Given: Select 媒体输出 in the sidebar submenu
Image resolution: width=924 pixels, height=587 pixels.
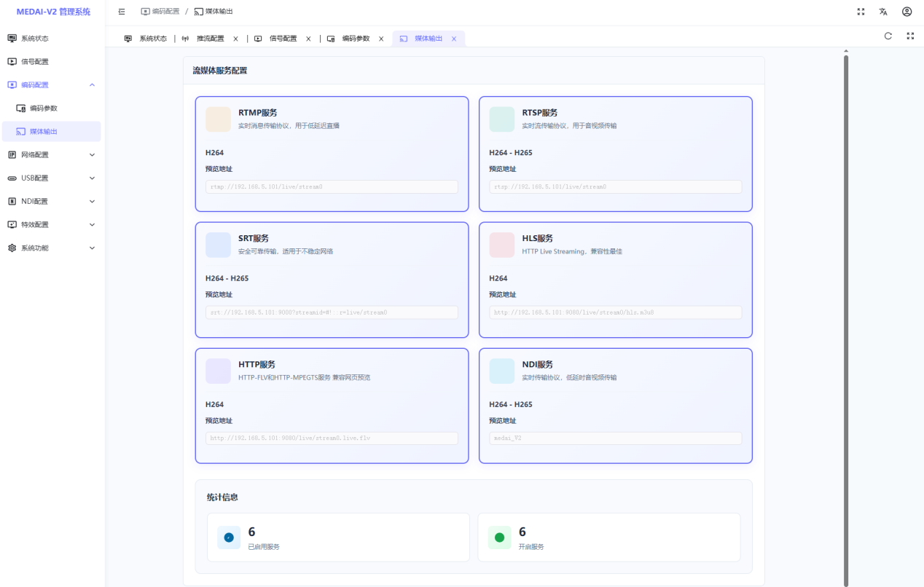Looking at the screenshot, I should click(52, 131).
